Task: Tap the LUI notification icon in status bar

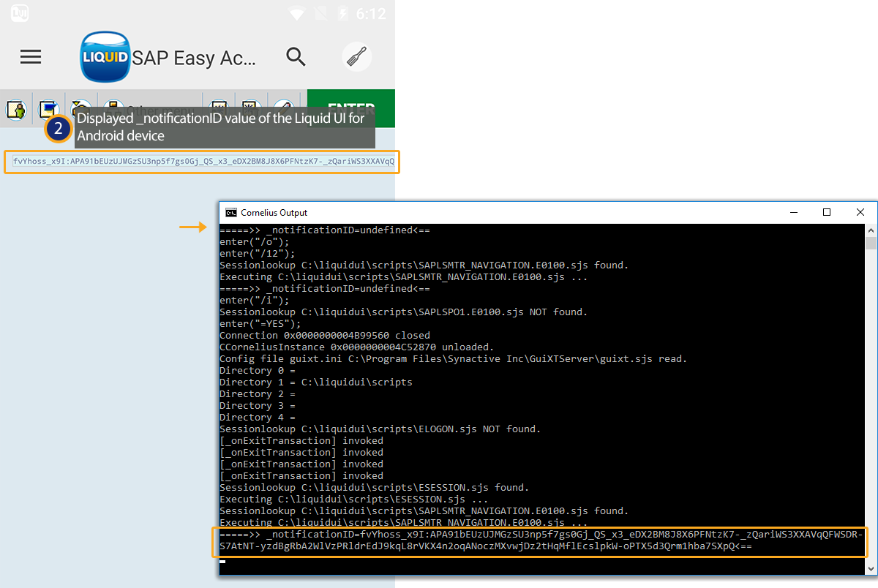Action: 20,13
